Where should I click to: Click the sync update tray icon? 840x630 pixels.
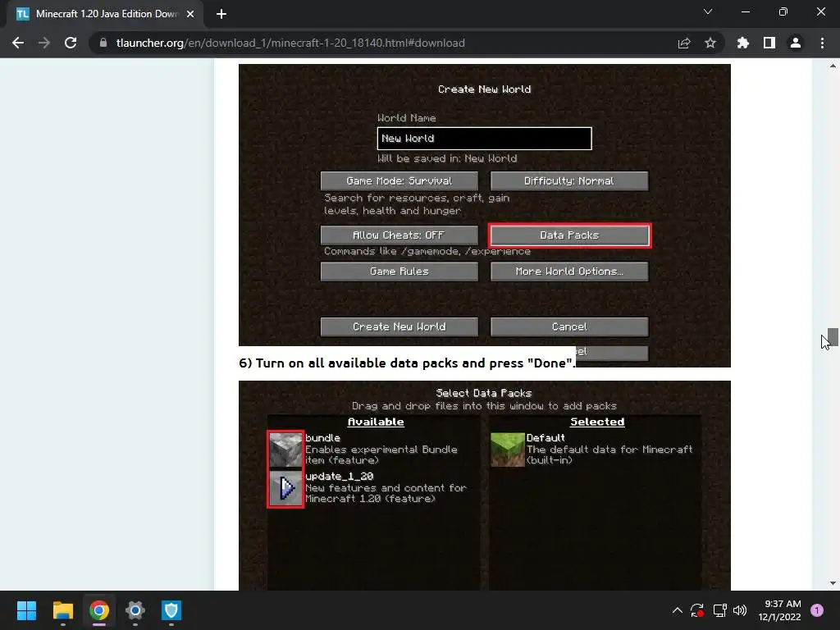pyautogui.click(x=697, y=610)
